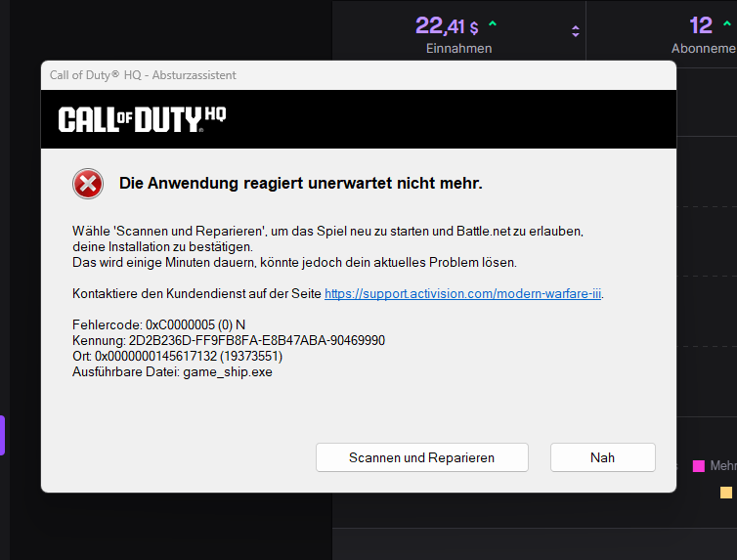Click the Einnahmen label in the background dashboard

point(458,49)
